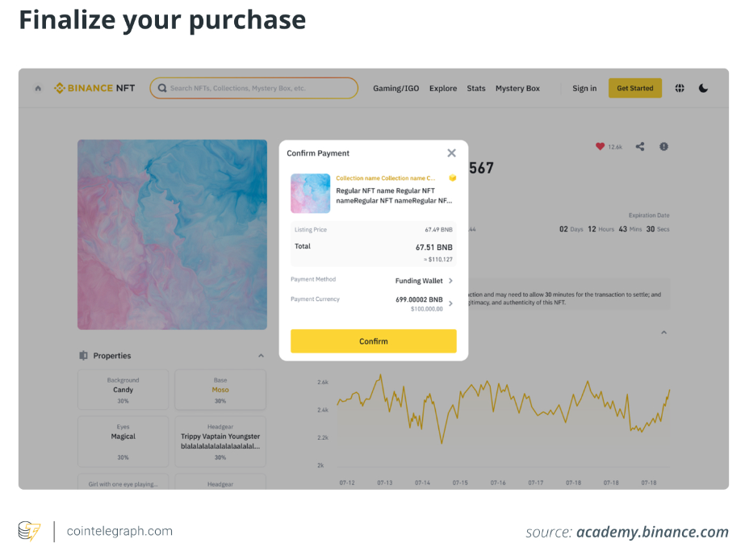This screenshot has width=745, height=560.
Task: Click the Sign in link
Action: (x=584, y=89)
